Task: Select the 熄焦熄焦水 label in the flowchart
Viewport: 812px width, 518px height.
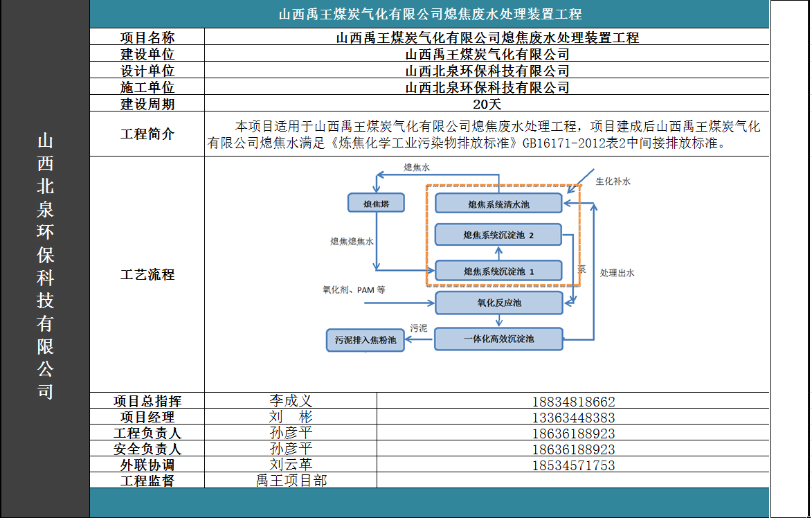Action: click(352, 242)
